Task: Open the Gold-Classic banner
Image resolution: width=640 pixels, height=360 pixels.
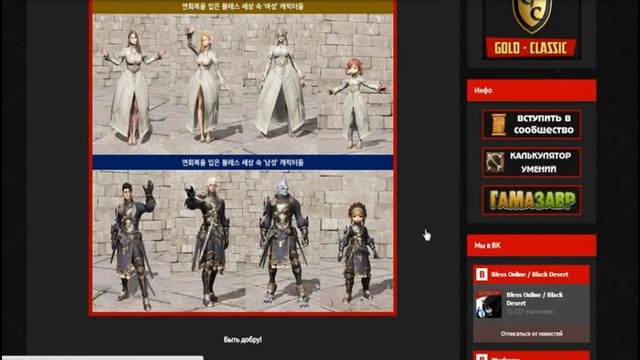Action: [x=531, y=29]
